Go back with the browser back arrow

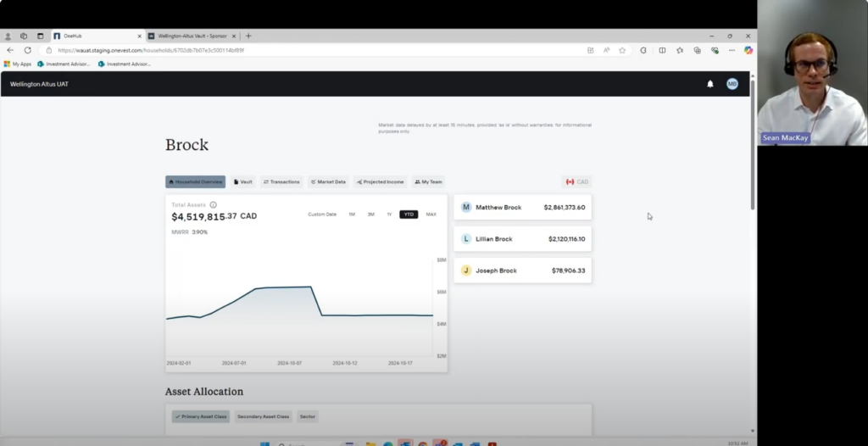coord(10,50)
